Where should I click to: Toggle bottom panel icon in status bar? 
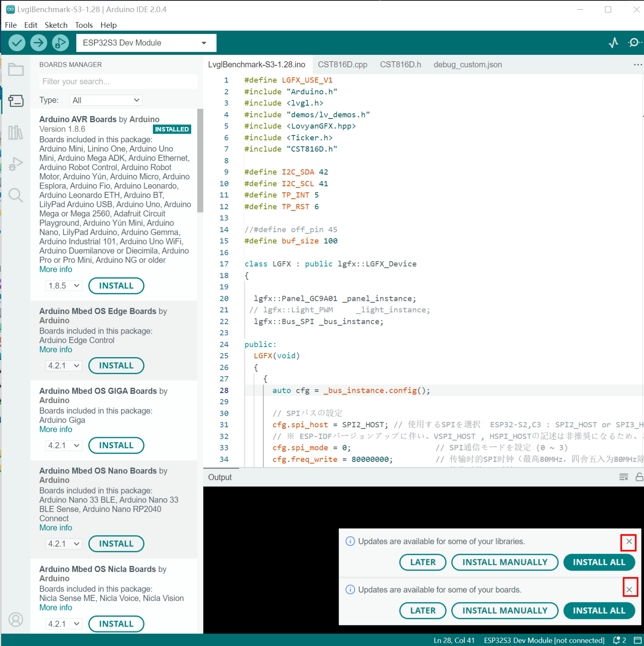pyautogui.click(x=638, y=640)
